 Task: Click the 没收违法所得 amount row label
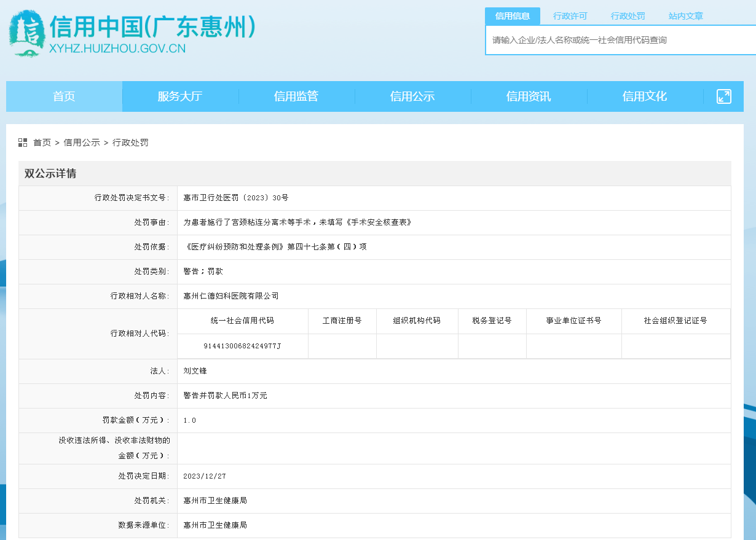coord(114,448)
